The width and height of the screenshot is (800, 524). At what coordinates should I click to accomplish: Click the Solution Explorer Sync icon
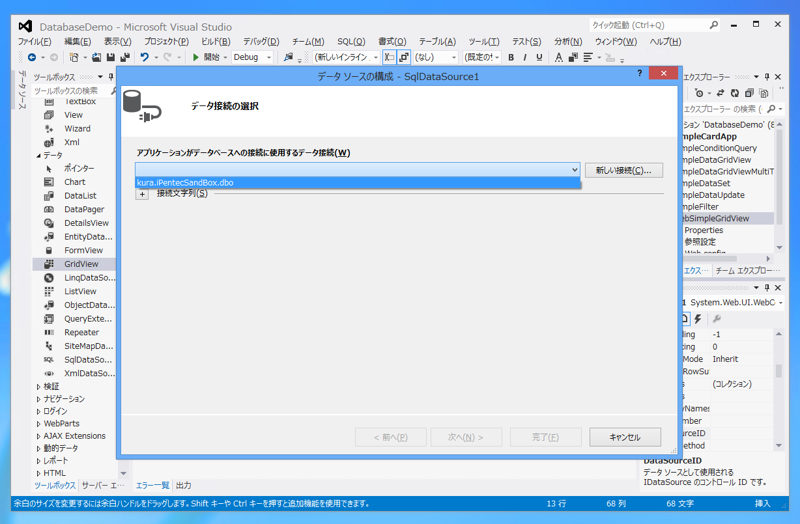(720, 93)
